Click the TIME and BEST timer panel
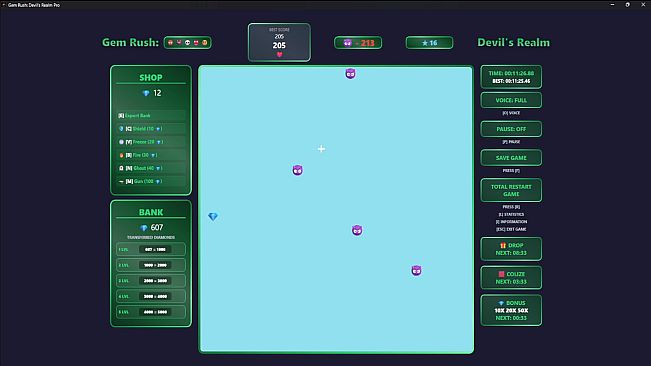651x366 pixels. [511, 77]
